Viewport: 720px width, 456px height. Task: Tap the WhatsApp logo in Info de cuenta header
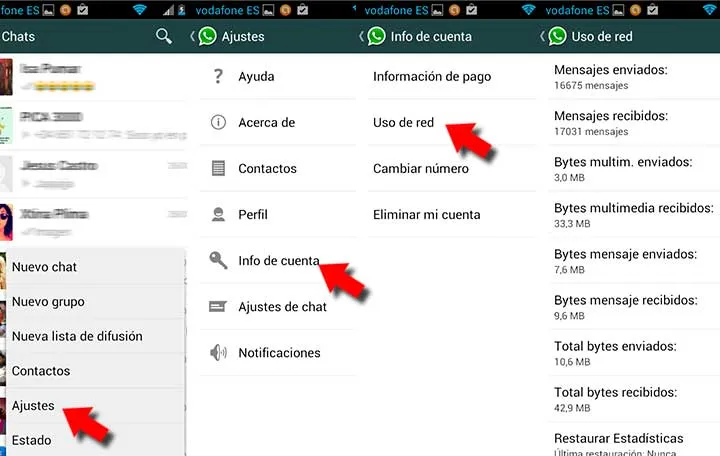pyautogui.click(x=377, y=36)
